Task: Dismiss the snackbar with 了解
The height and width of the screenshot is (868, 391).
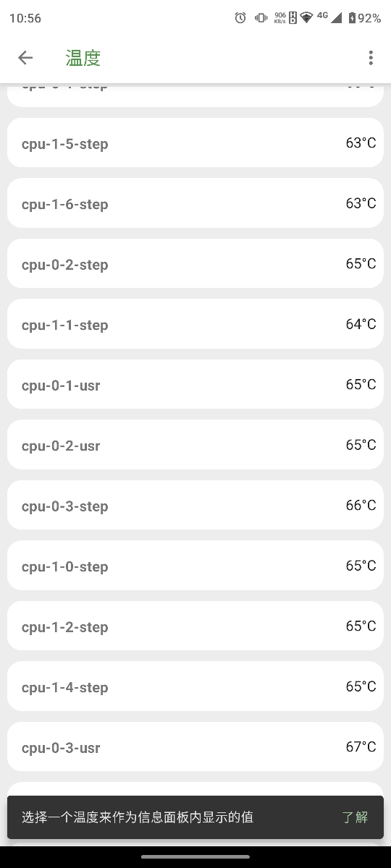Action: click(355, 817)
